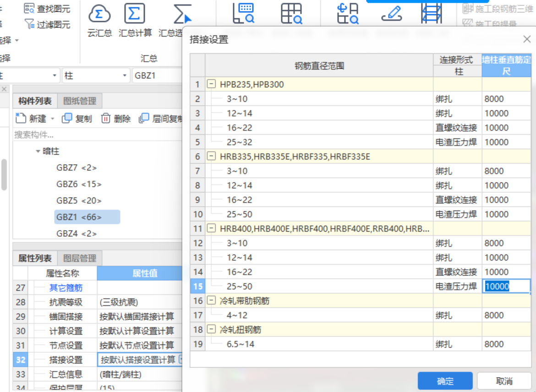Click 8000 value in row 19
Viewport: 536px width, 392px height.
[x=506, y=344]
